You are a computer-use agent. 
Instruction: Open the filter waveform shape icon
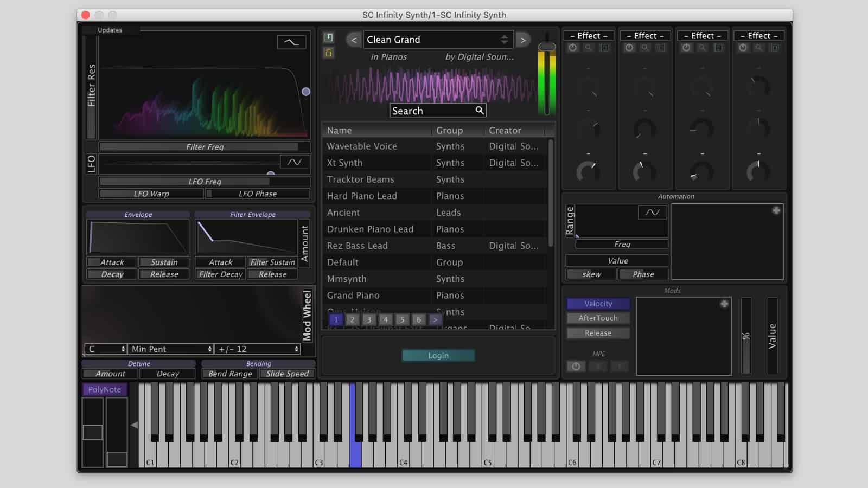point(291,42)
